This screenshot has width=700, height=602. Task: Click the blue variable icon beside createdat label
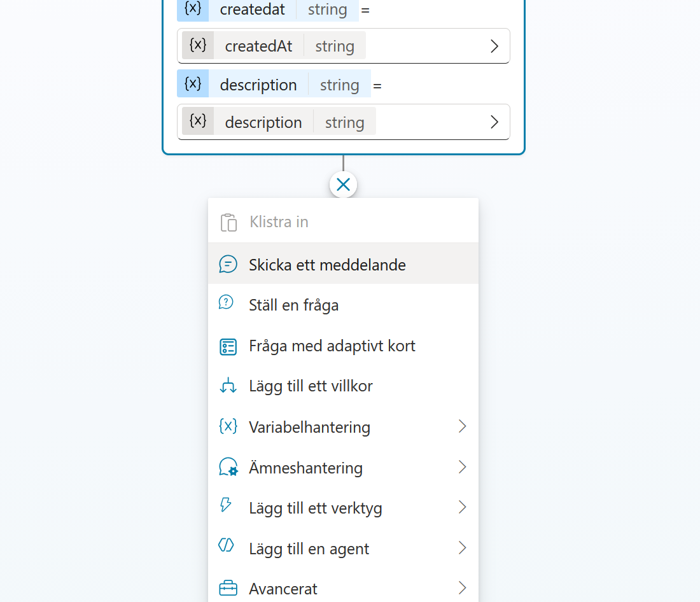[193, 10]
